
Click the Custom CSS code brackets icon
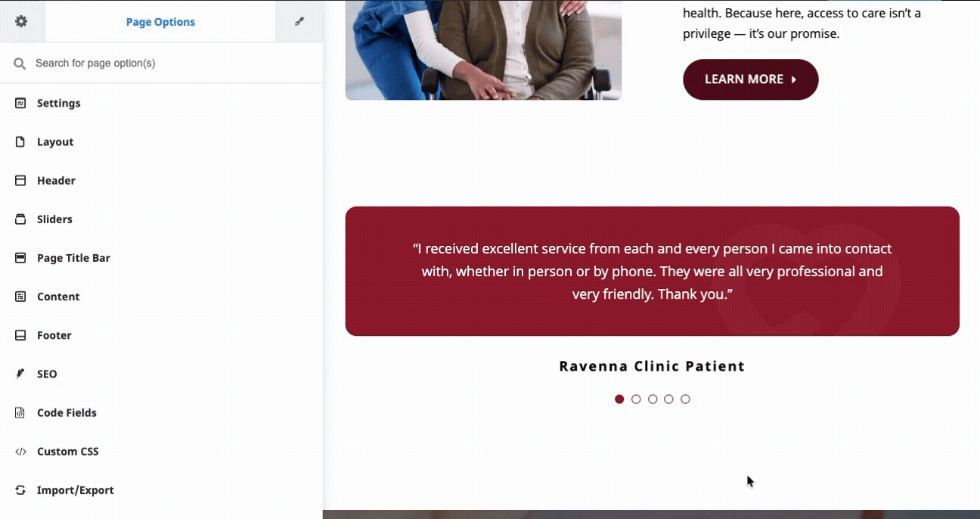click(x=20, y=451)
